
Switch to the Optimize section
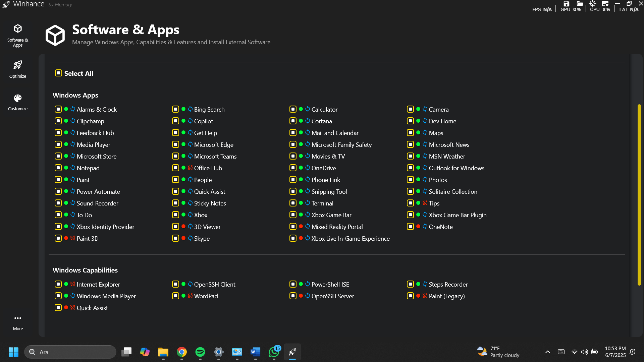(18, 70)
